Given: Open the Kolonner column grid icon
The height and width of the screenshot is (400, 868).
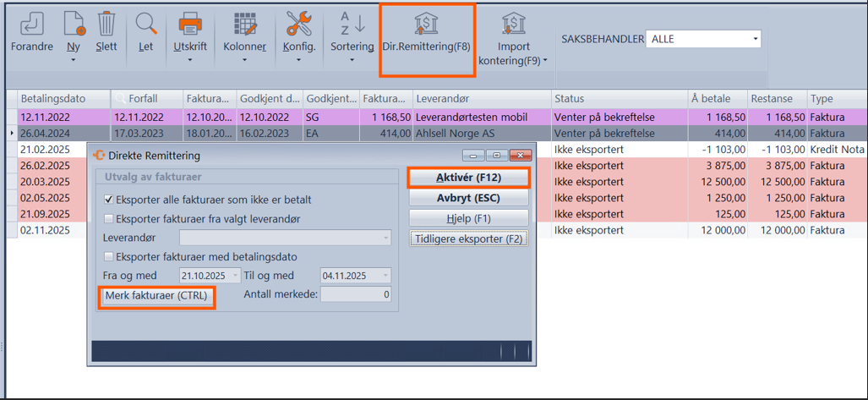Looking at the screenshot, I should pos(244,24).
